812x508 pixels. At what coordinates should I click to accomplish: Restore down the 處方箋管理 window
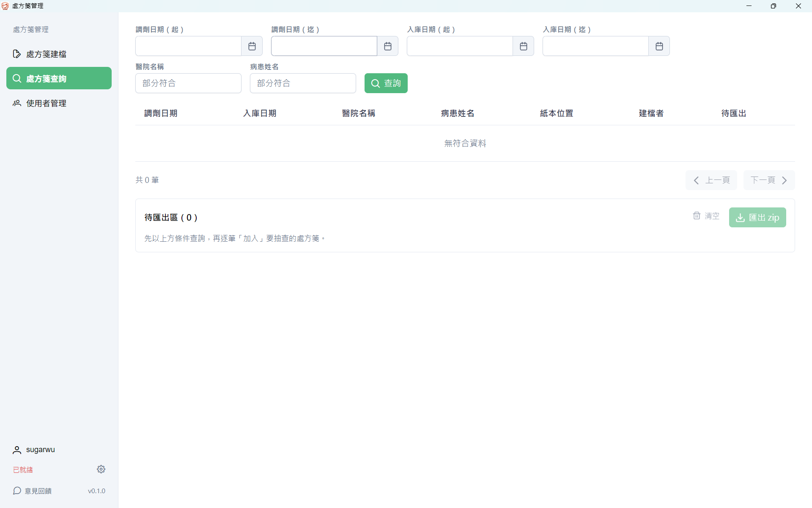pos(774,6)
